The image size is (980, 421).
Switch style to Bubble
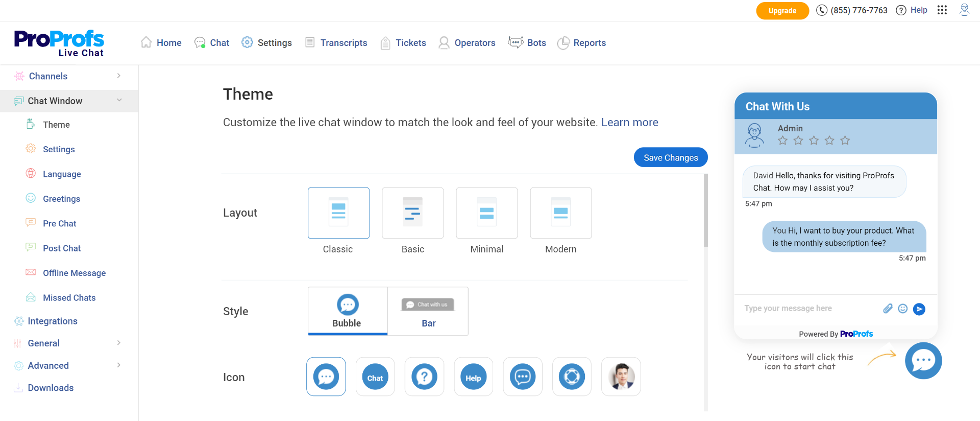348,311
